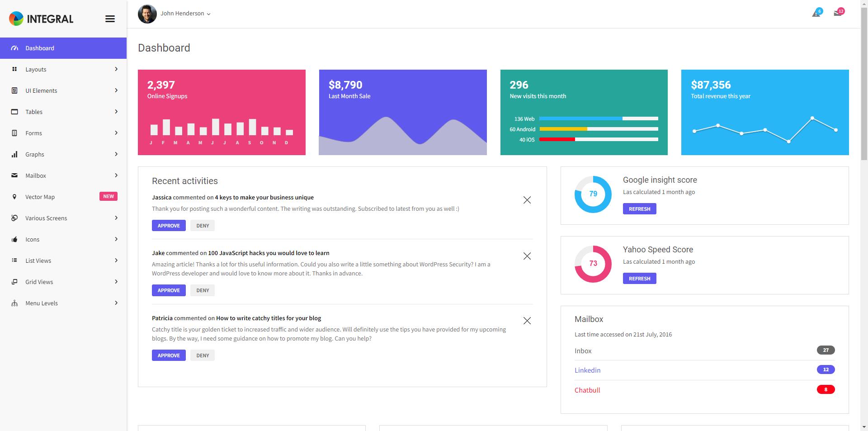Click the Graphs bar chart icon
868x431 pixels.
[x=14, y=154]
